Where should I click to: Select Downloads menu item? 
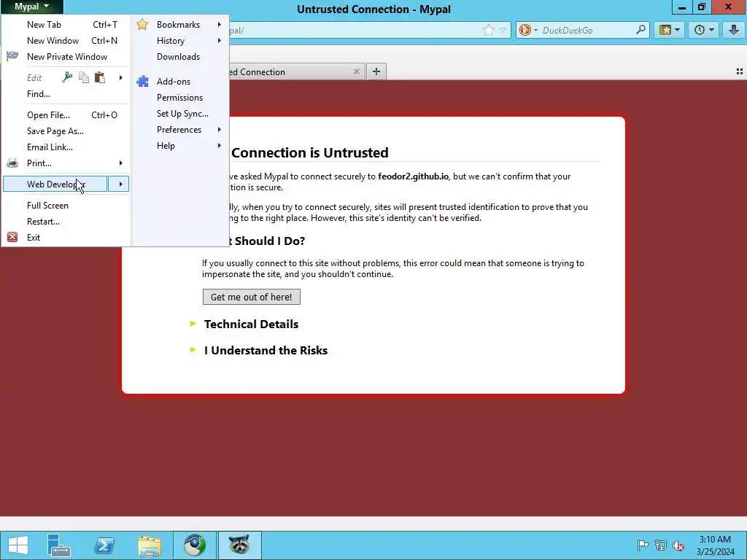click(x=180, y=57)
